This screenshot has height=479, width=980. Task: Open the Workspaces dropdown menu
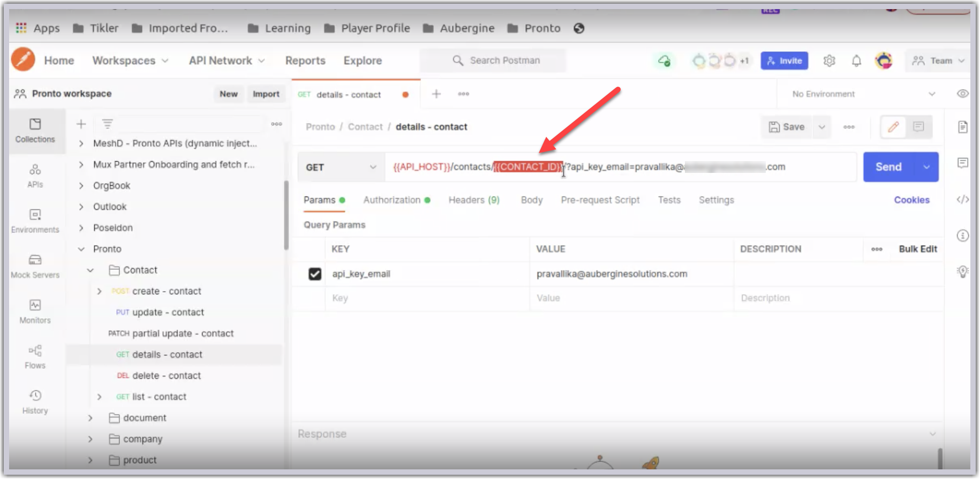tap(130, 60)
